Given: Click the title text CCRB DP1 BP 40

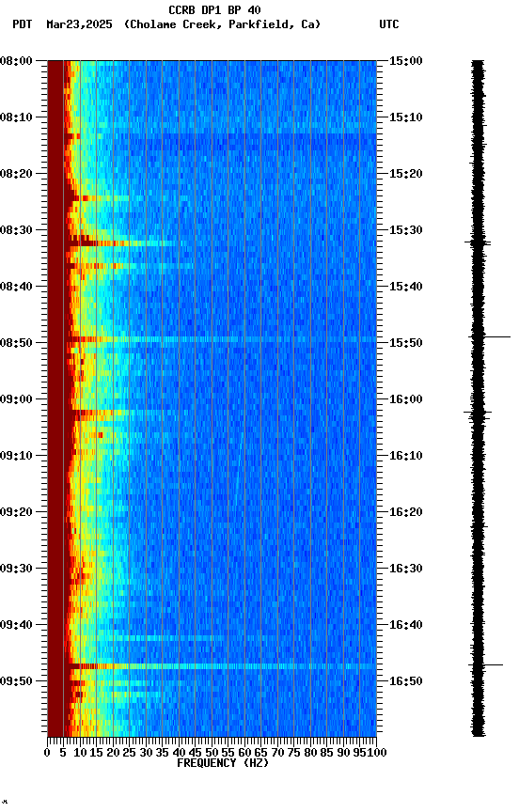Looking at the screenshot, I should (x=214, y=10).
